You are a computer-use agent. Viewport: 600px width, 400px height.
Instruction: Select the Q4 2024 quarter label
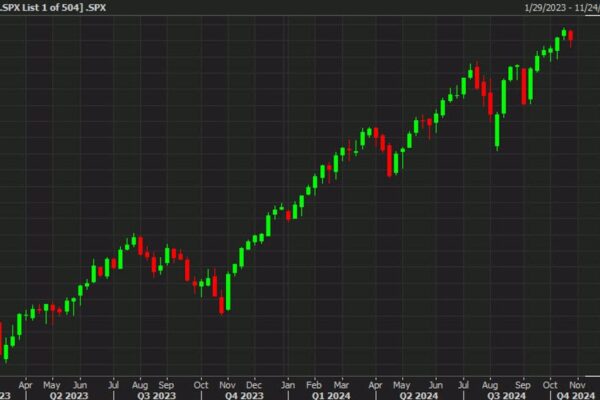pyautogui.click(x=576, y=395)
